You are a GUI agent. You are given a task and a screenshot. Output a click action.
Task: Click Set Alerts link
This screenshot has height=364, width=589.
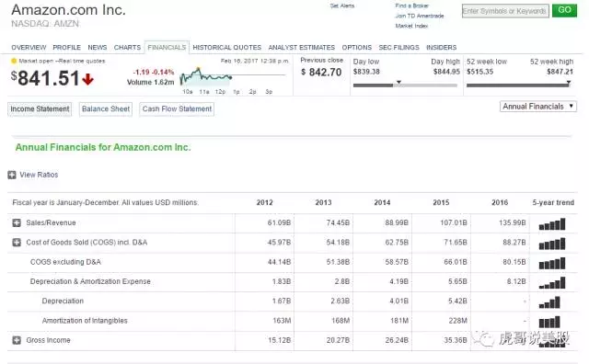[x=341, y=6]
